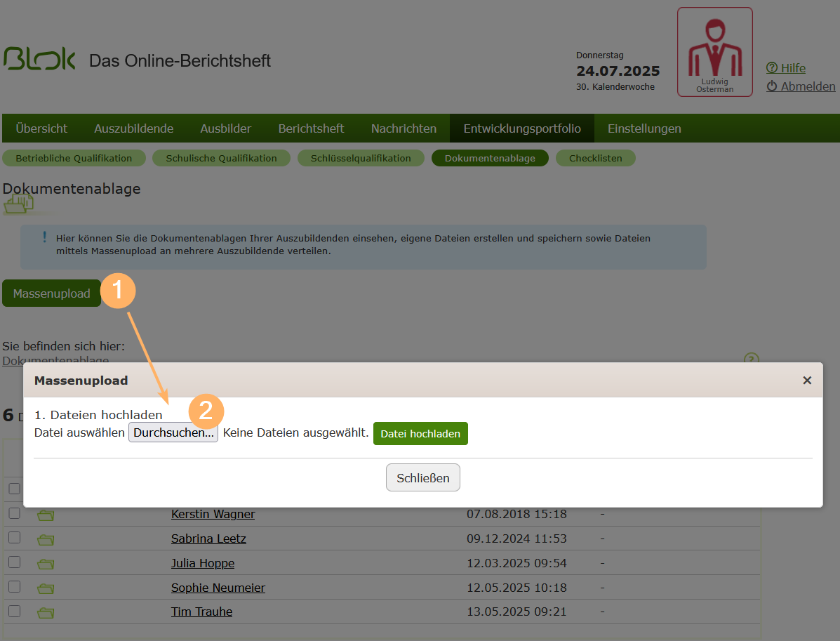The height and width of the screenshot is (641, 840).
Task: Click the green Datei hochladen button
Action: 420,434
